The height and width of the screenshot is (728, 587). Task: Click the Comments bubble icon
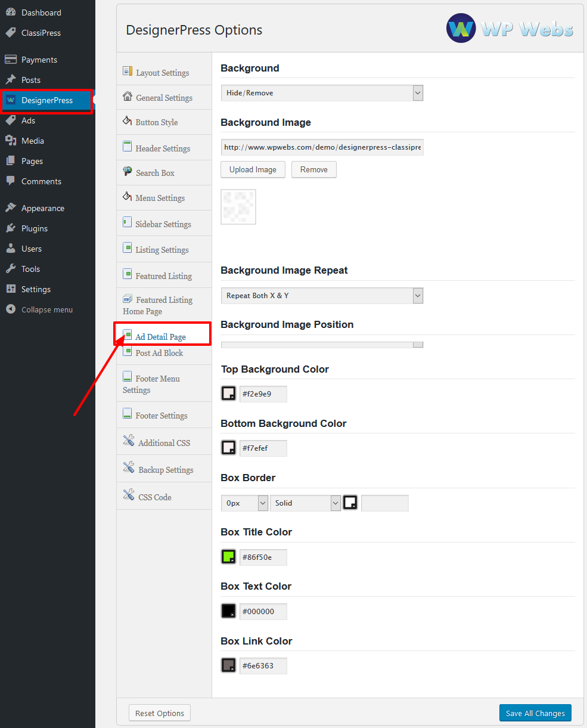10,181
